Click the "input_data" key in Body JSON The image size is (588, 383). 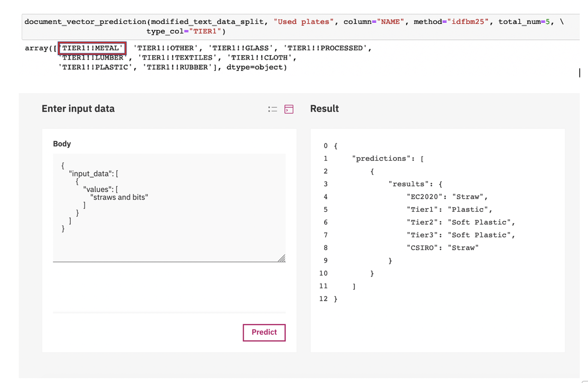click(x=91, y=173)
